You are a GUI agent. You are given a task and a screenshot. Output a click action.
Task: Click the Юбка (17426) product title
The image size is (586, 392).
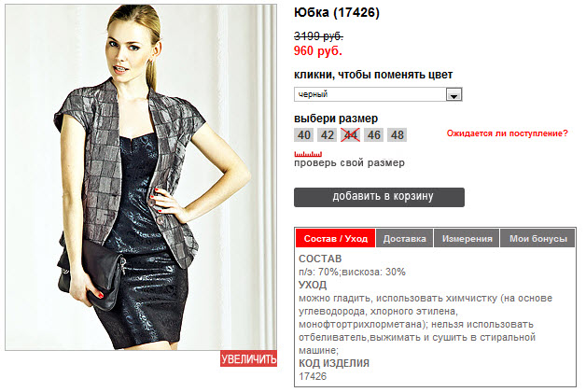[337, 13]
